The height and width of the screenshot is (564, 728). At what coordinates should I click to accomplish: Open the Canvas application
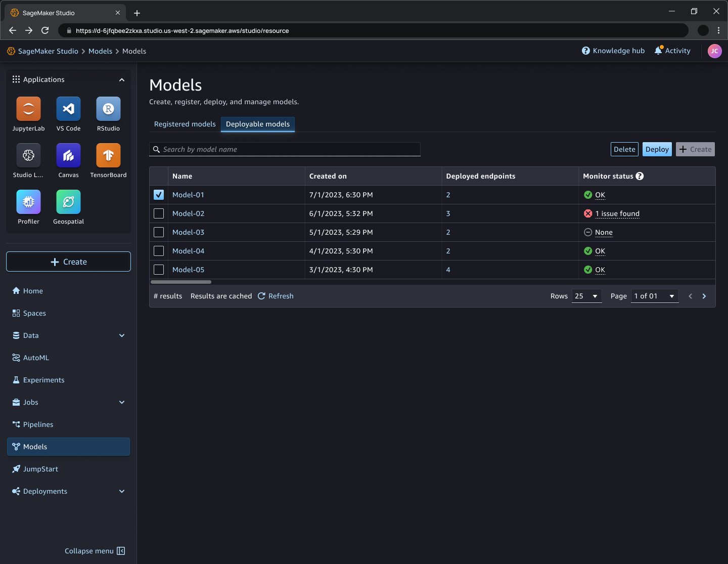pos(68,155)
